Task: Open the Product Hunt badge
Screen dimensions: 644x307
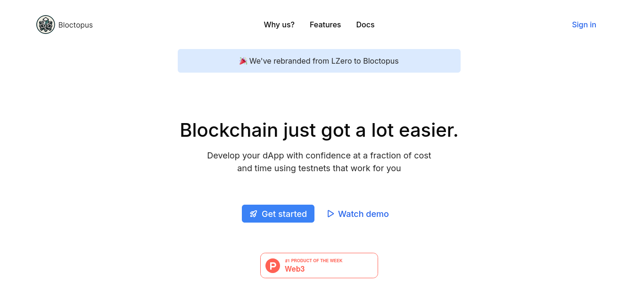Action: [319, 266]
